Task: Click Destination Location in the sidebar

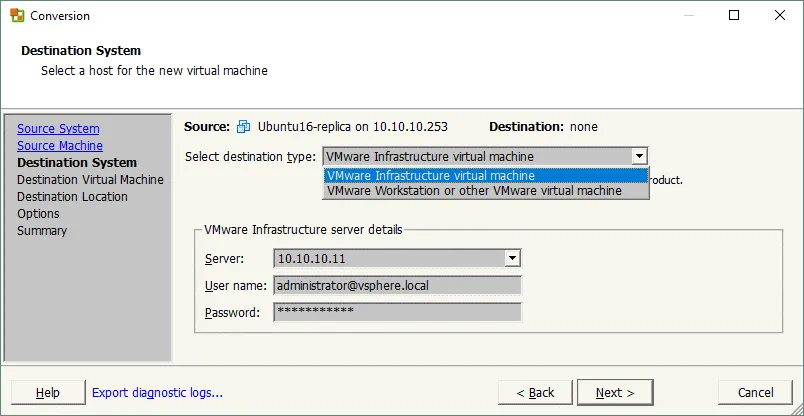Action: point(72,197)
